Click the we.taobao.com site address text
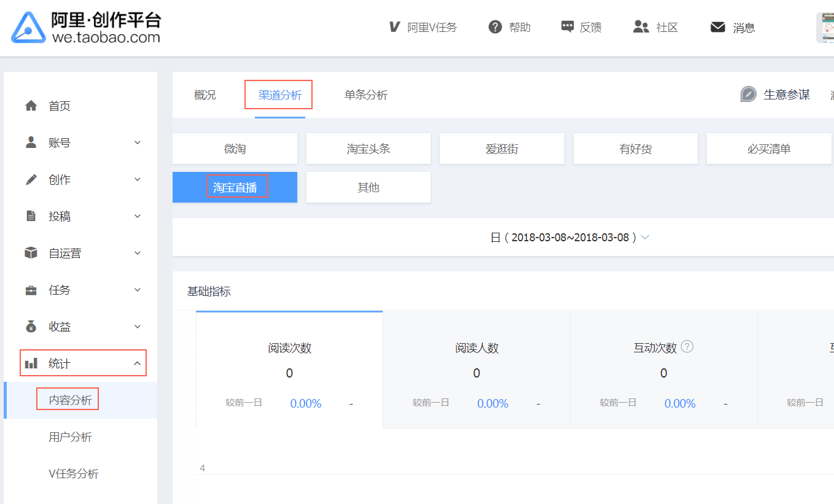Viewport: 834px width, 504px height. (x=106, y=37)
